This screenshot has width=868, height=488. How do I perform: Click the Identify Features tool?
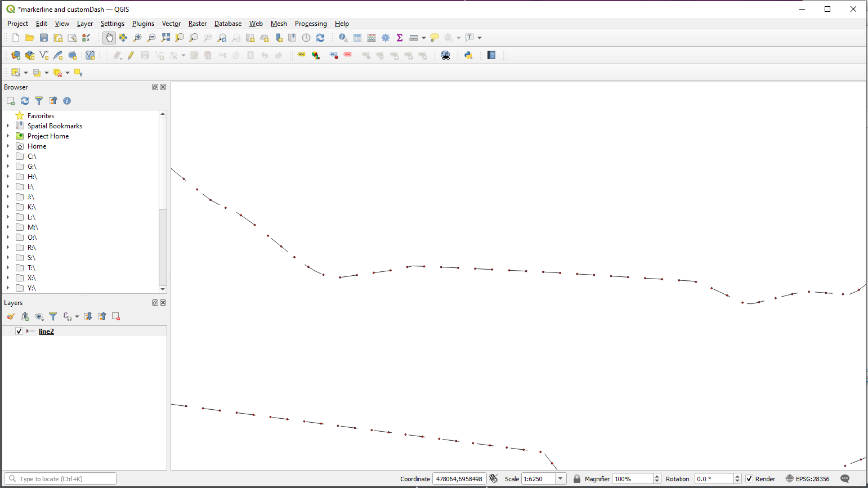[343, 38]
